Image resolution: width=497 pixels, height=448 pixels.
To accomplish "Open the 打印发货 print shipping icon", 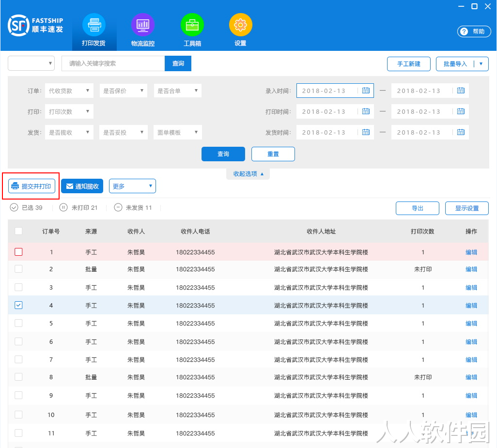I will pos(94,25).
